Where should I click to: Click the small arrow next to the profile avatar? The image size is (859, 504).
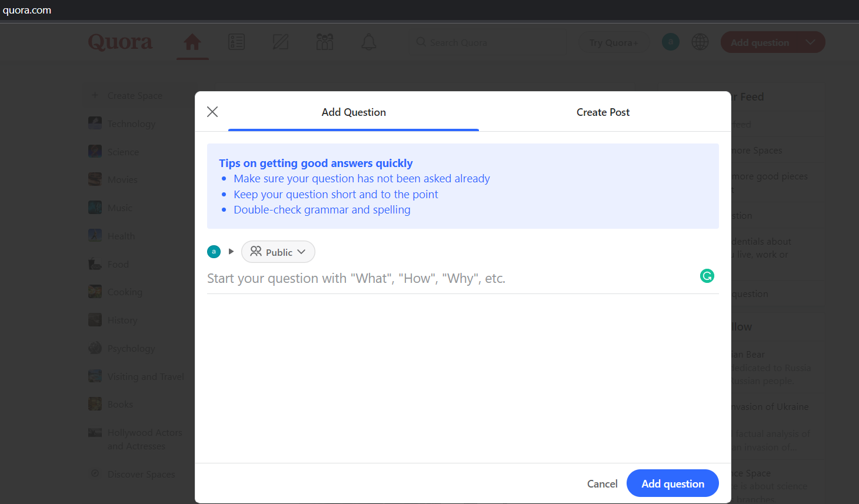point(231,252)
